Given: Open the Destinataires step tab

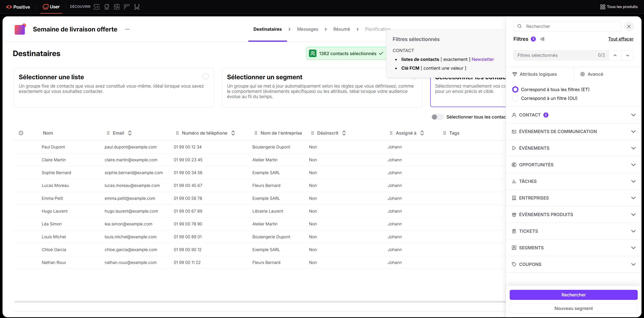Looking at the screenshot, I should pyautogui.click(x=267, y=29).
